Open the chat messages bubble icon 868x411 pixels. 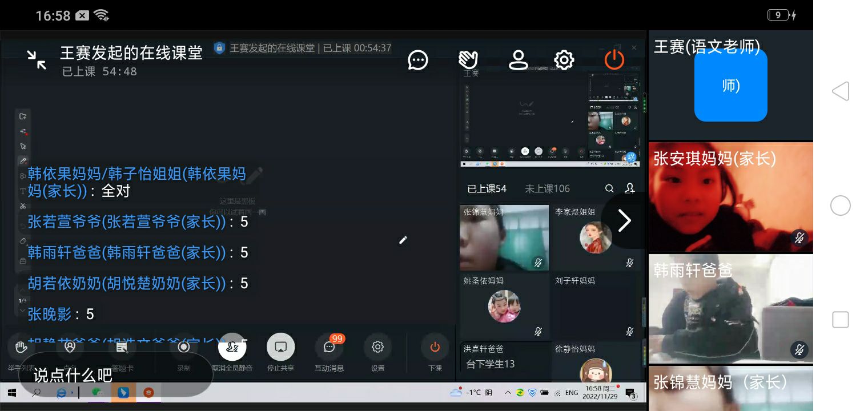(x=418, y=60)
